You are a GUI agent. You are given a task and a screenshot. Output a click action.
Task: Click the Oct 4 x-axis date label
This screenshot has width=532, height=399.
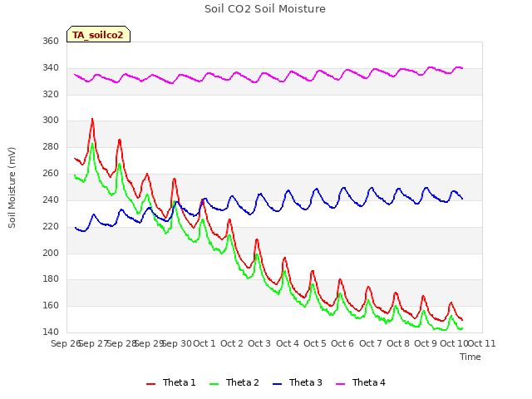288,343
